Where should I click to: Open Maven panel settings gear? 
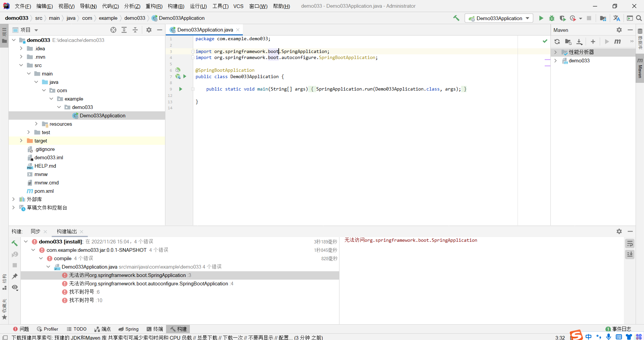[x=619, y=30]
